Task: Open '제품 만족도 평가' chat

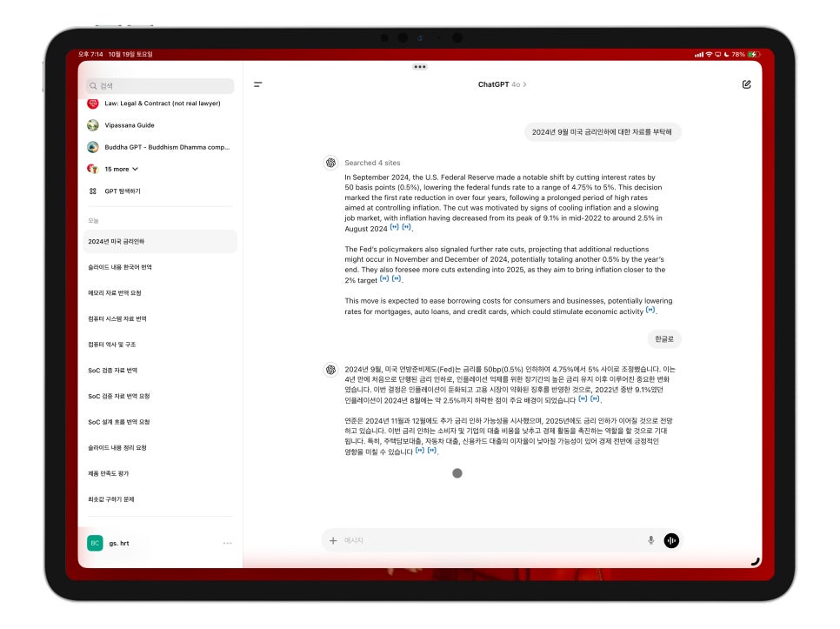Action: (x=109, y=473)
